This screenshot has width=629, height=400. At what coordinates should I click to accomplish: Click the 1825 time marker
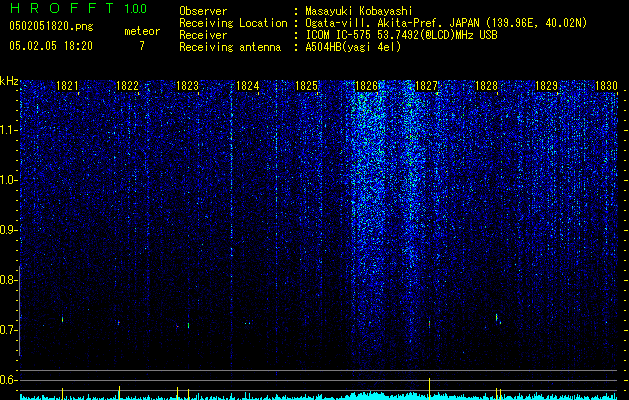306,86
